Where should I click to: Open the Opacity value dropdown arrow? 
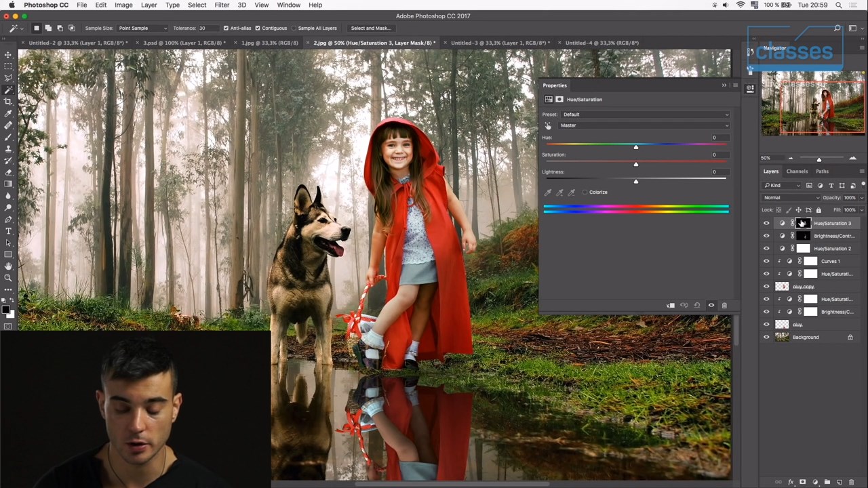pos(862,198)
